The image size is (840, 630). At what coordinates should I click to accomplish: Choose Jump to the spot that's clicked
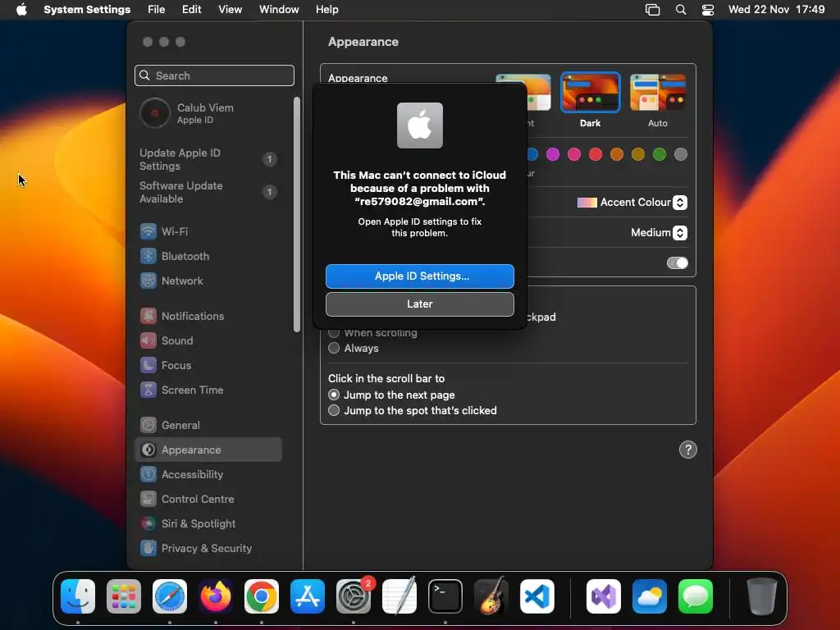(x=334, y=410)
